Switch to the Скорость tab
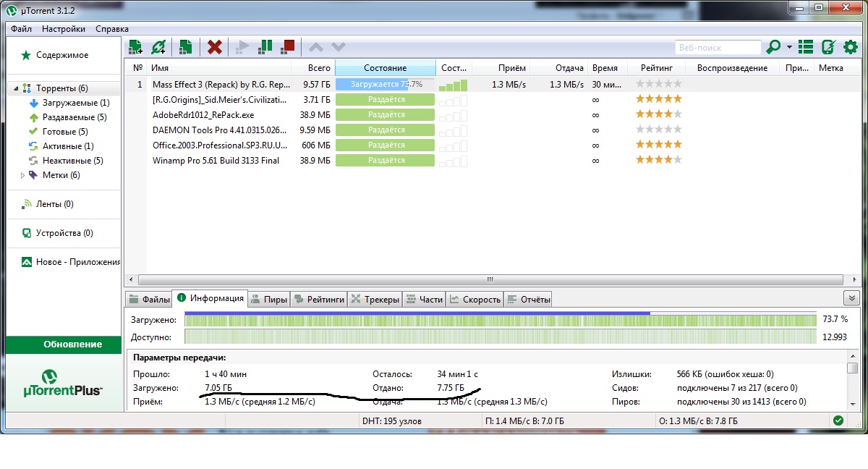 tap(475, 299)
